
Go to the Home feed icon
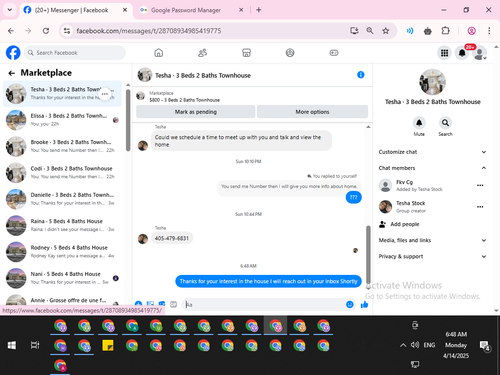(159, 53)
